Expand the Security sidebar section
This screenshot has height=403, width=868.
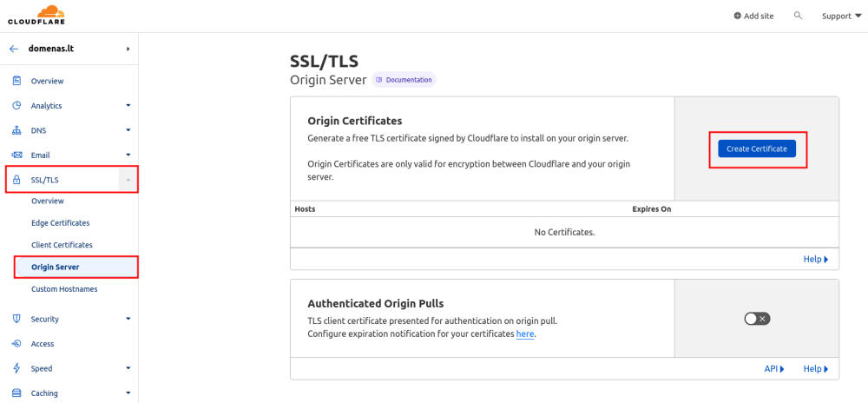(128, 319)
